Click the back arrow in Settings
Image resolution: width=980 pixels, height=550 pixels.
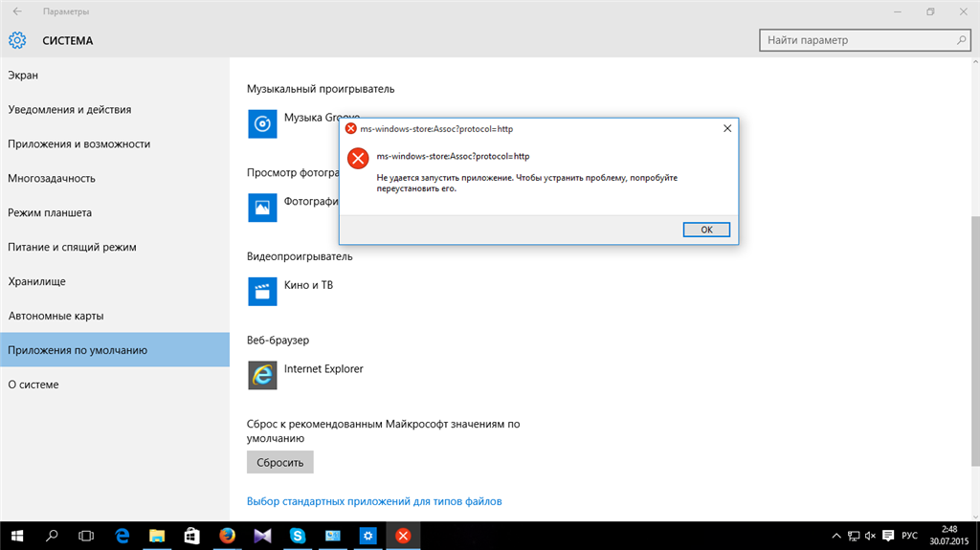(17, 11)
